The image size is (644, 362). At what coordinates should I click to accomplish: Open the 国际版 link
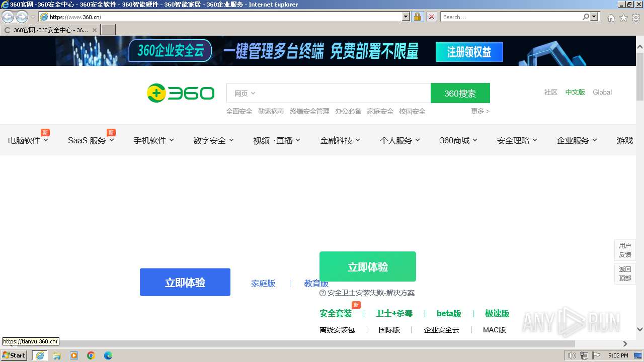click(x=389, y=330)
